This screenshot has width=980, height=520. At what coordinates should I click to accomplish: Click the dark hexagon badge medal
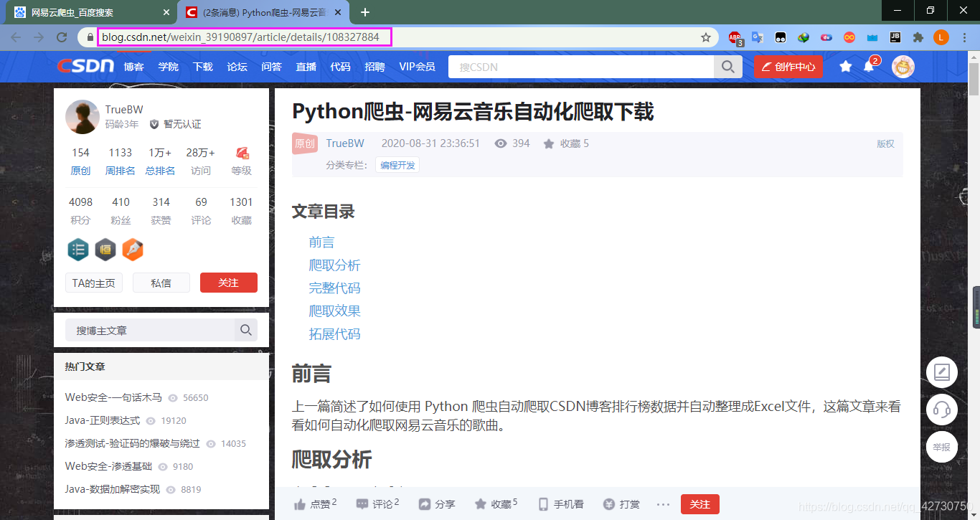point(105,250)
